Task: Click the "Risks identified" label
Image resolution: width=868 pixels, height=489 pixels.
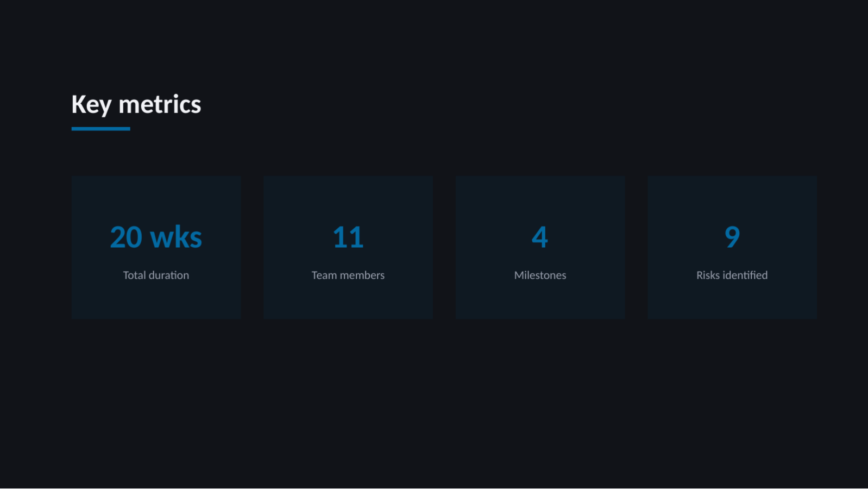Action: click(x=732, y=275)
